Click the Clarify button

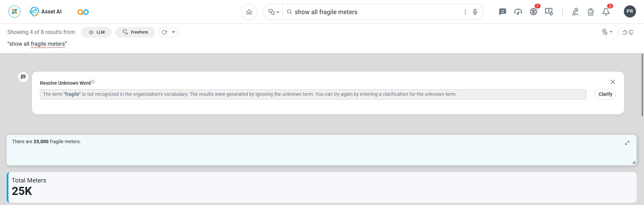(x=605, y=94)
